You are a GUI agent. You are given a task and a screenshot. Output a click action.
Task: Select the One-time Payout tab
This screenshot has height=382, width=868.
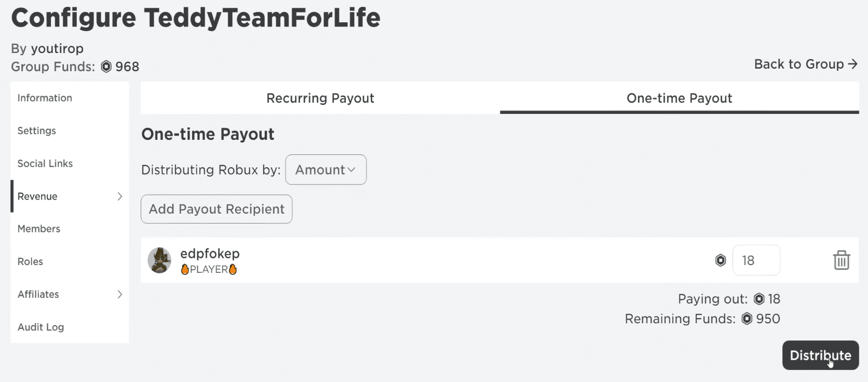coord(679,98)
